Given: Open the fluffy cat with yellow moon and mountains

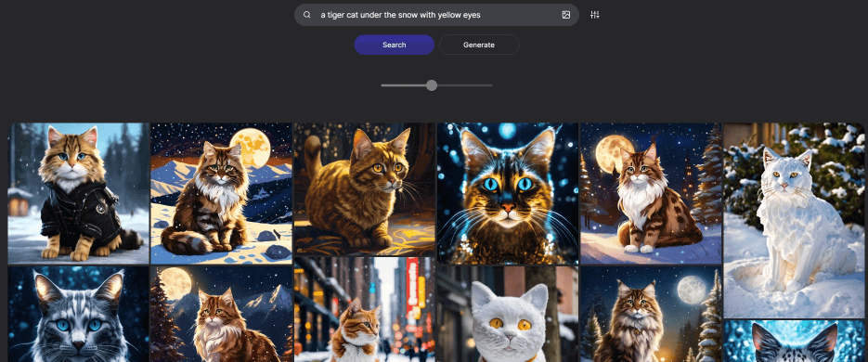Looking at the screenshot, I should pyautogui.click(x=222, y=193).
